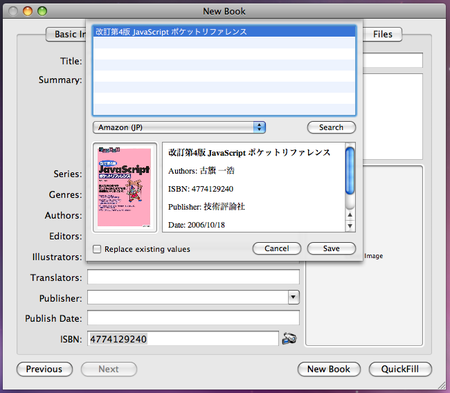Click the Authors line in book details
450x393 pixels.
pos(201,171)
